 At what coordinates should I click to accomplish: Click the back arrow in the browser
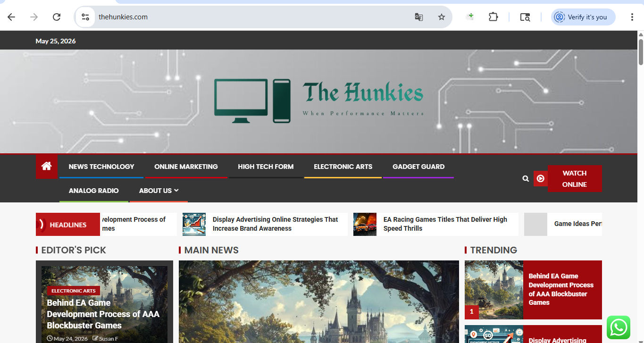[11, 17]
